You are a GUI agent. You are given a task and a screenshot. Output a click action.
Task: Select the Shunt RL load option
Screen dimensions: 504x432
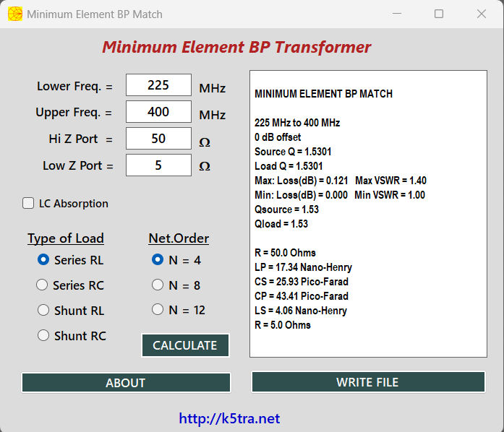coord(43,311)
